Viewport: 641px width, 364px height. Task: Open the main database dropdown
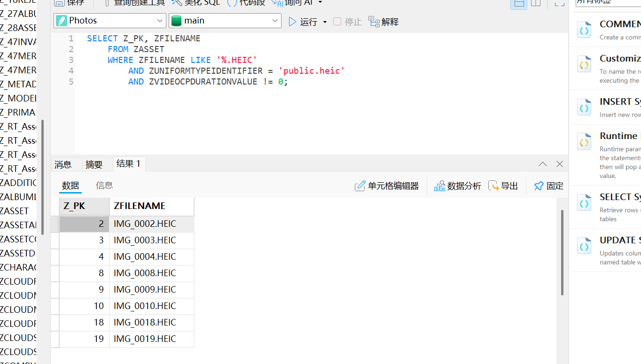point(225,21)
